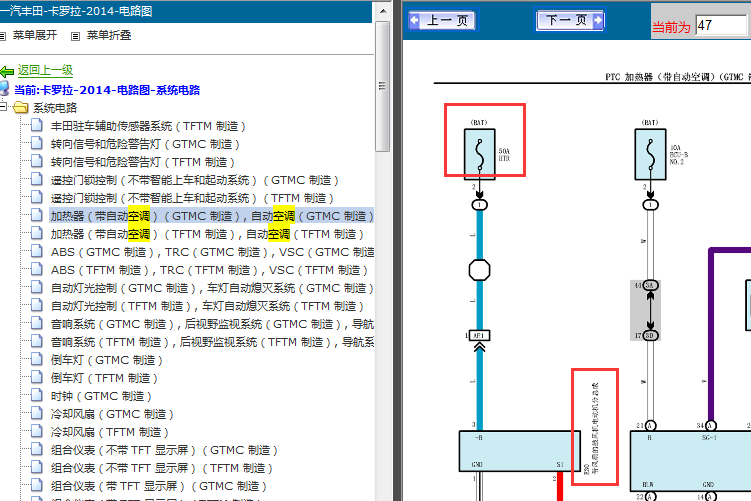Click the 当前:卡罗拉-2014-电路图-系统电路 heading

(107, 90)
